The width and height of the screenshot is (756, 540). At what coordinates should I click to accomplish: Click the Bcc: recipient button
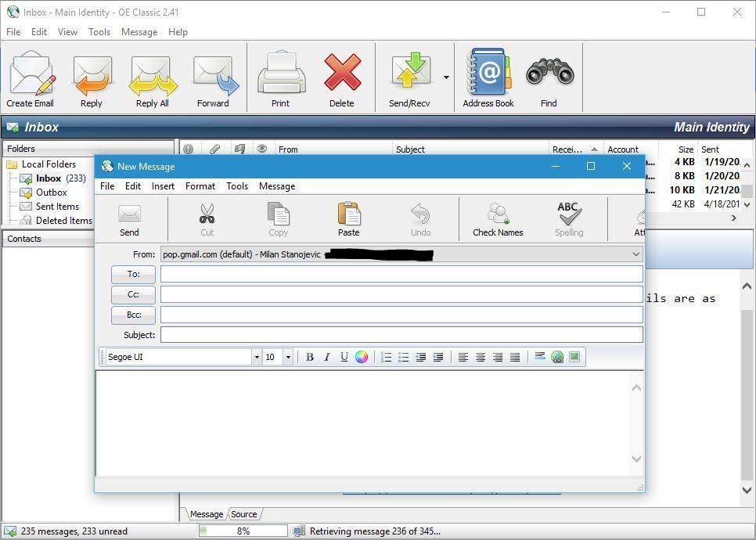tap(134, 315)
